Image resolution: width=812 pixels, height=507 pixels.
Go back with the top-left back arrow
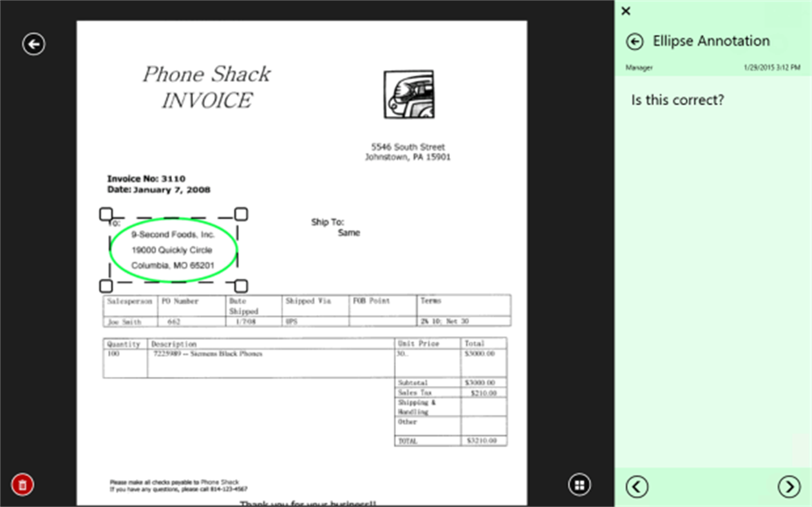[33, 44]
